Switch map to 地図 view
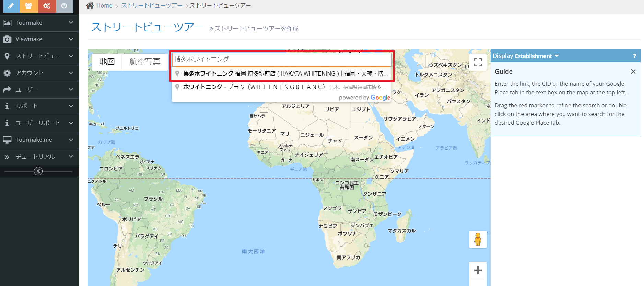The image size is (644, 286). tap(107, 62)
